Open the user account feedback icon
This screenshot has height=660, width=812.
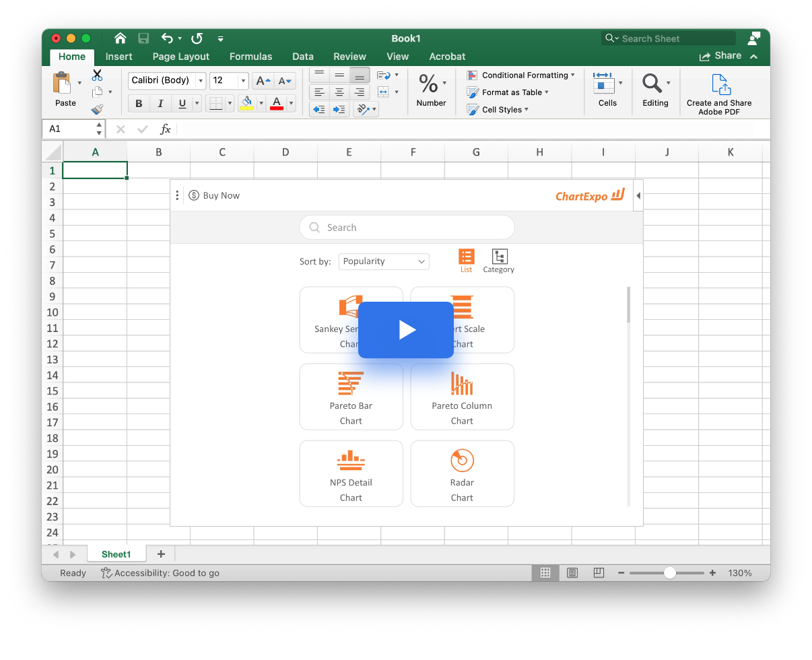click(754, 38)
